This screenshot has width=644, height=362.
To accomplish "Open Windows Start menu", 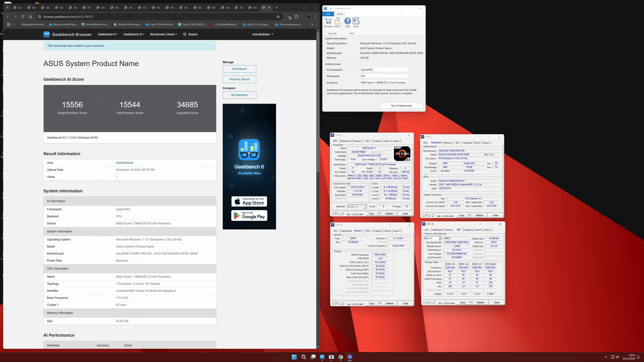I will click(294, 357).
